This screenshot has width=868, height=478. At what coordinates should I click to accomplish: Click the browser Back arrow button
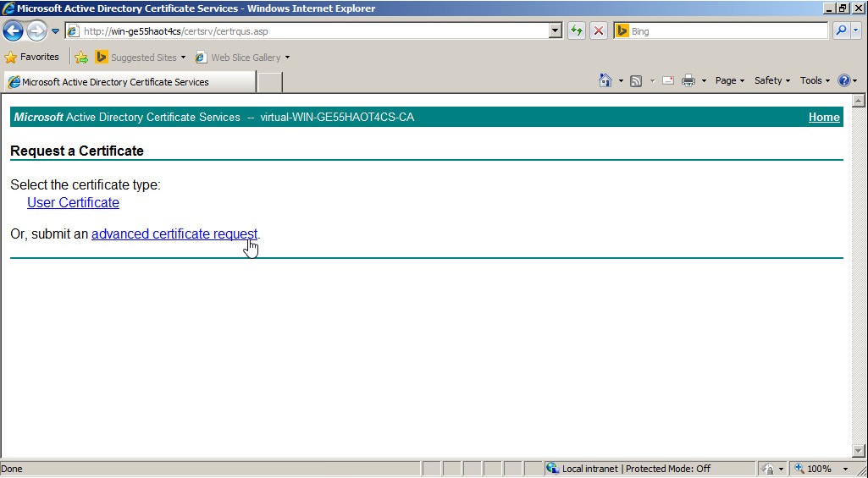[13, 31]
